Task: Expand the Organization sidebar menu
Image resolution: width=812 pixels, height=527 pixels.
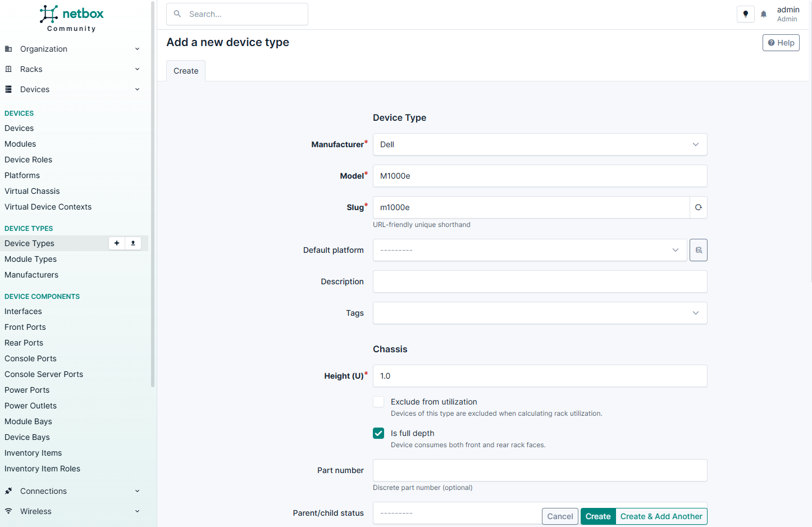Action: (x=72, y=49)
